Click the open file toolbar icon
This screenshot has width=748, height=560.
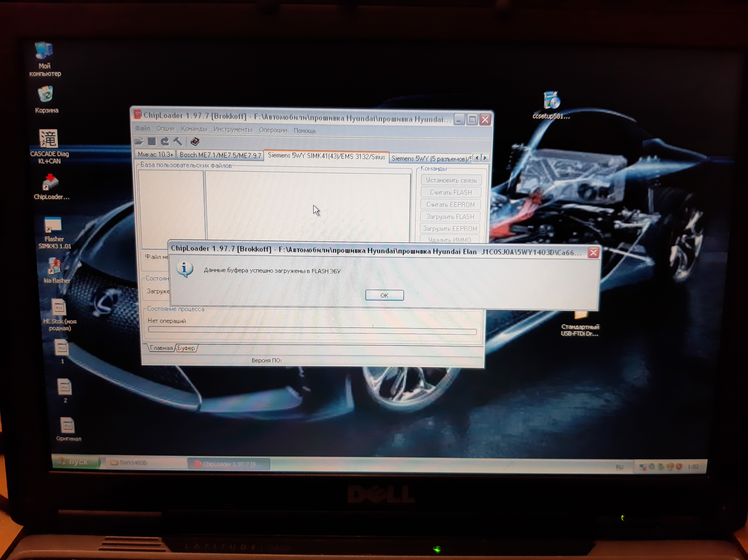tap(139, 141)
